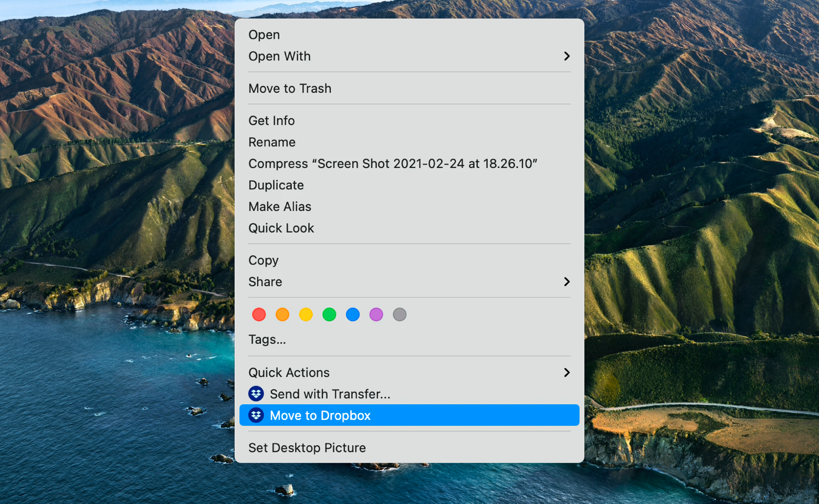The image size is (819, 504).
Task: Apply the gray tag color
Action: pyautogui.click(x=400, y=314)
